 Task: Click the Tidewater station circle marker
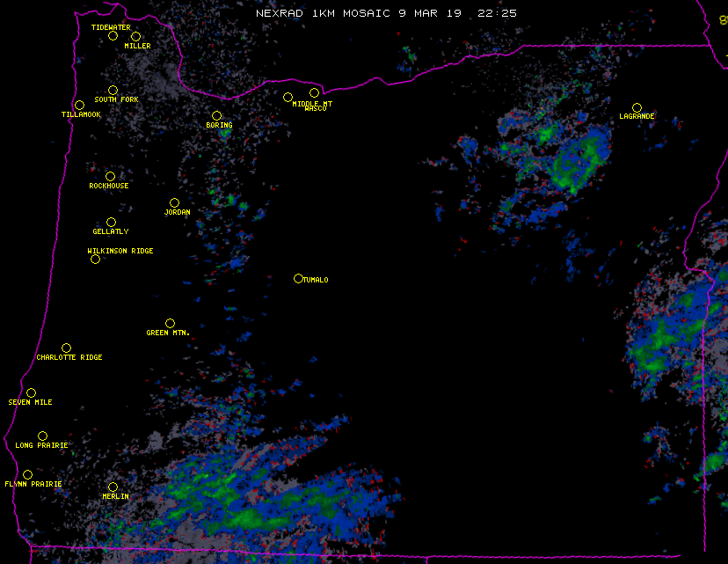click(x=113, y=36)
